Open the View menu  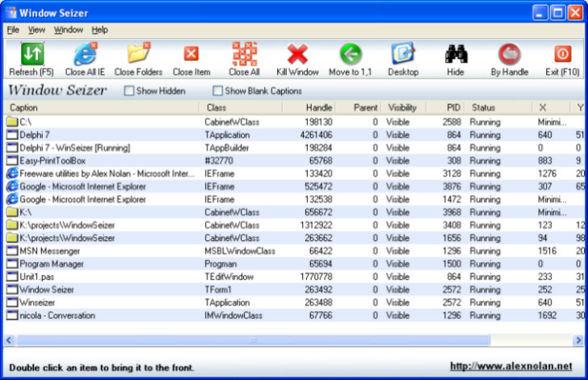(x=37, y=30)
